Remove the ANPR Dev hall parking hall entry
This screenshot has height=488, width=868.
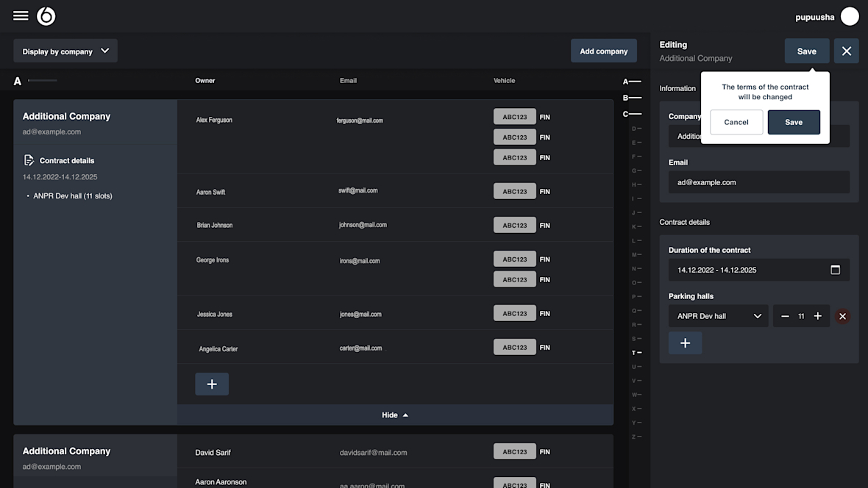[842, 316]
